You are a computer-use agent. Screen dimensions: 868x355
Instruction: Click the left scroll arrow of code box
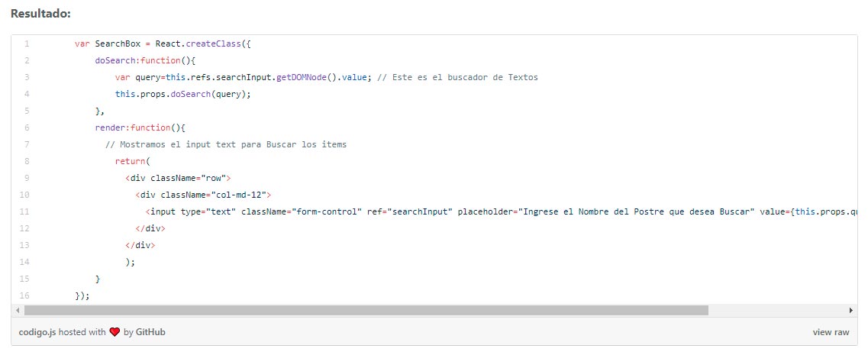pos(18,310)
